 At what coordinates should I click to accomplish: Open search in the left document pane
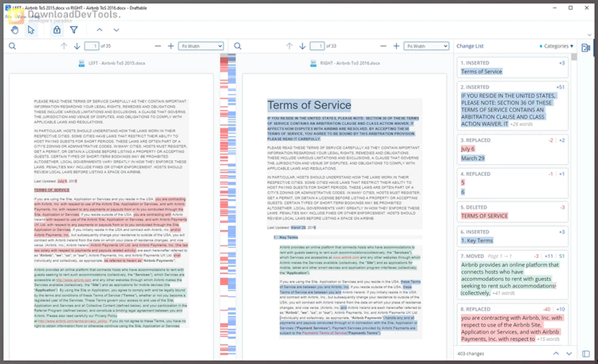coord(12,46)
